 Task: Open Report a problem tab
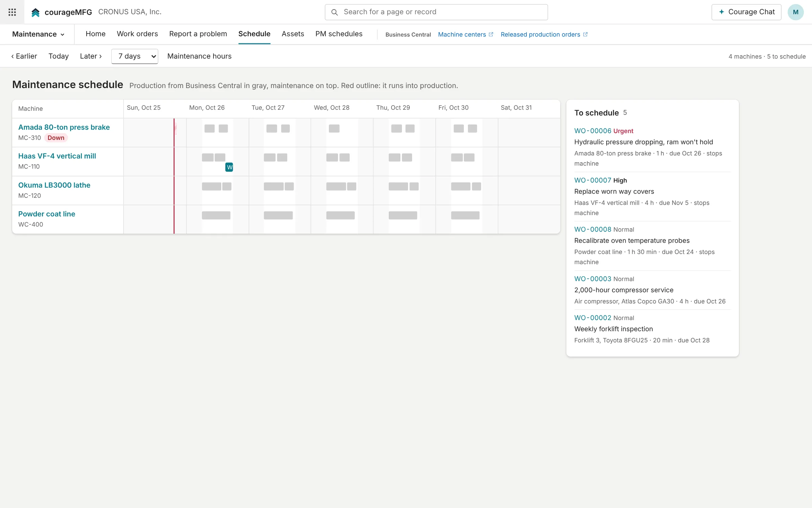point(198,34)
